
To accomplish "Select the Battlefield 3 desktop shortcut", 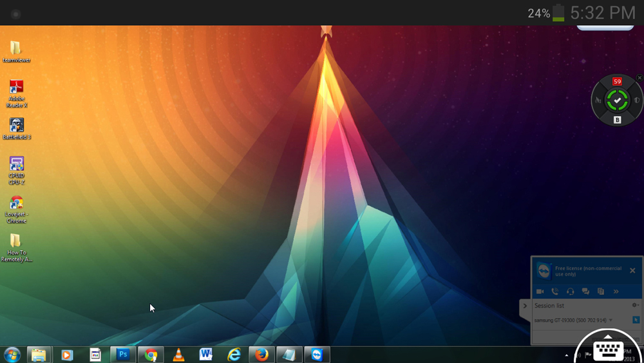I will tap(17, 128).
